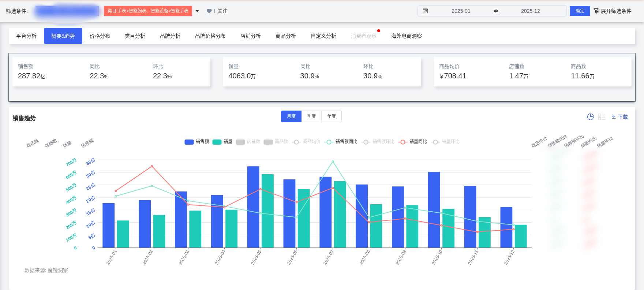Open the category dropdown arrow
This screenshot has height=290, width=644.
click(x=197, y=11)
